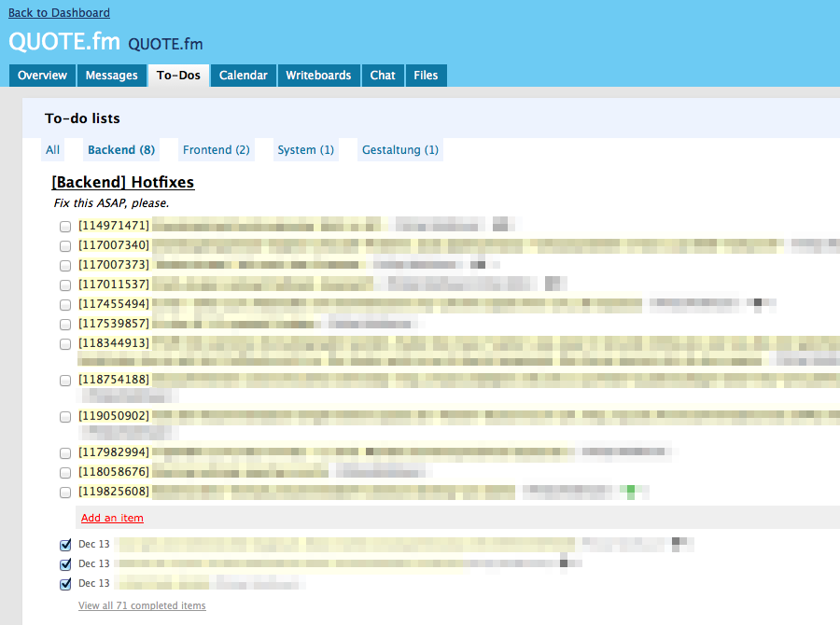Click the Back to Dashboard link
This screenshot has width=840, height=625.
[59, 13]
